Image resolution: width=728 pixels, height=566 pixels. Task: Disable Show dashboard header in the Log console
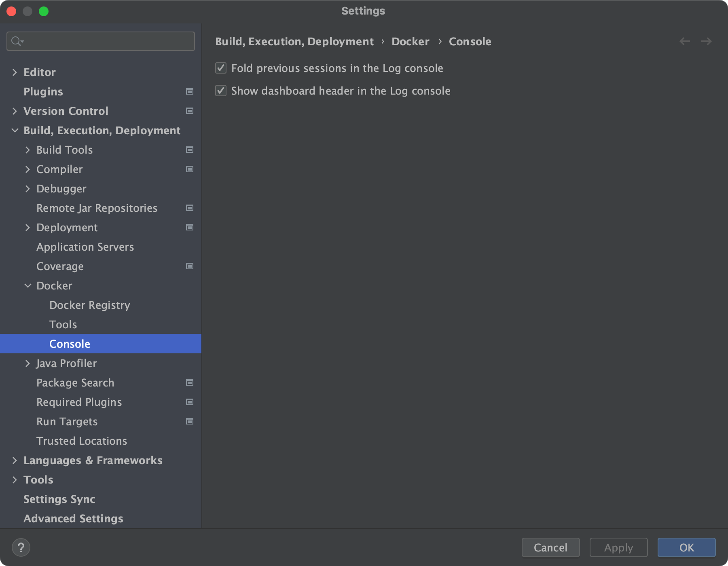coord(220,91)
